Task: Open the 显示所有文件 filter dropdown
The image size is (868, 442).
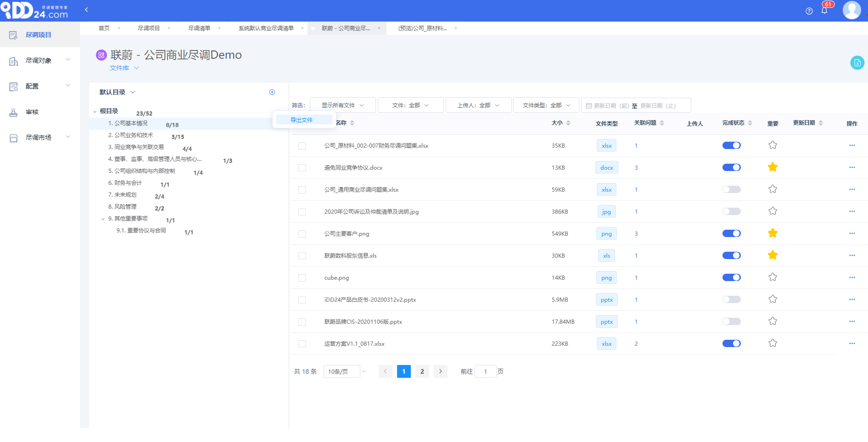Action: click(x=343, y=105)
